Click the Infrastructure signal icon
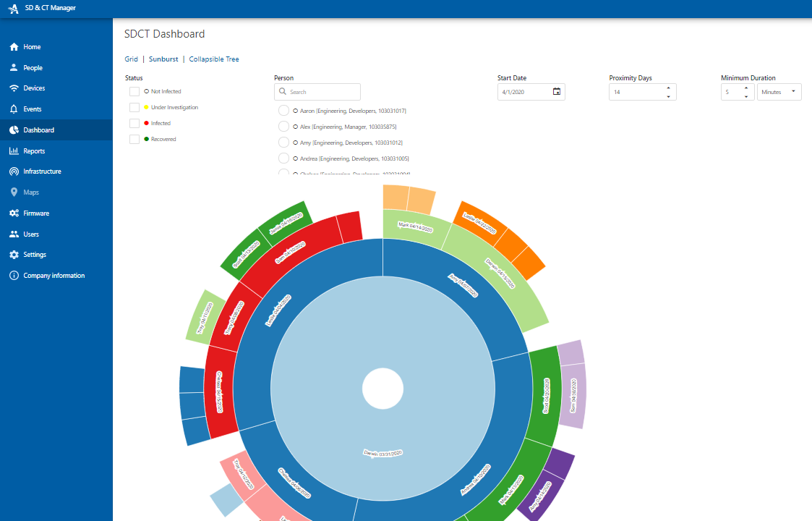This screenshot has height=521, width=812. tap(14, 171)
